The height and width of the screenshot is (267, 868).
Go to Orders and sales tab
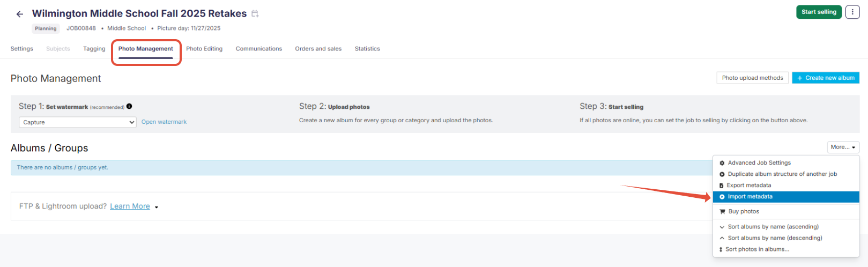318,49
